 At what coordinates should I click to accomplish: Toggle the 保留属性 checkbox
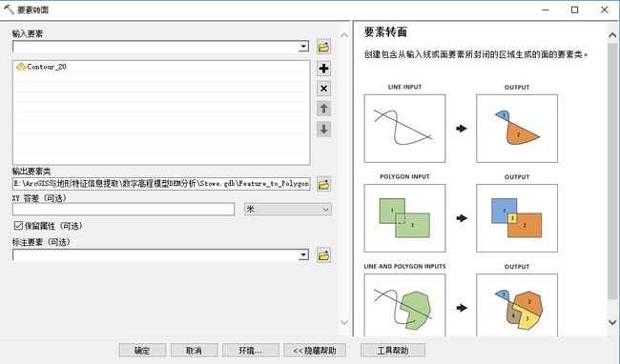[x=18, y=226]
